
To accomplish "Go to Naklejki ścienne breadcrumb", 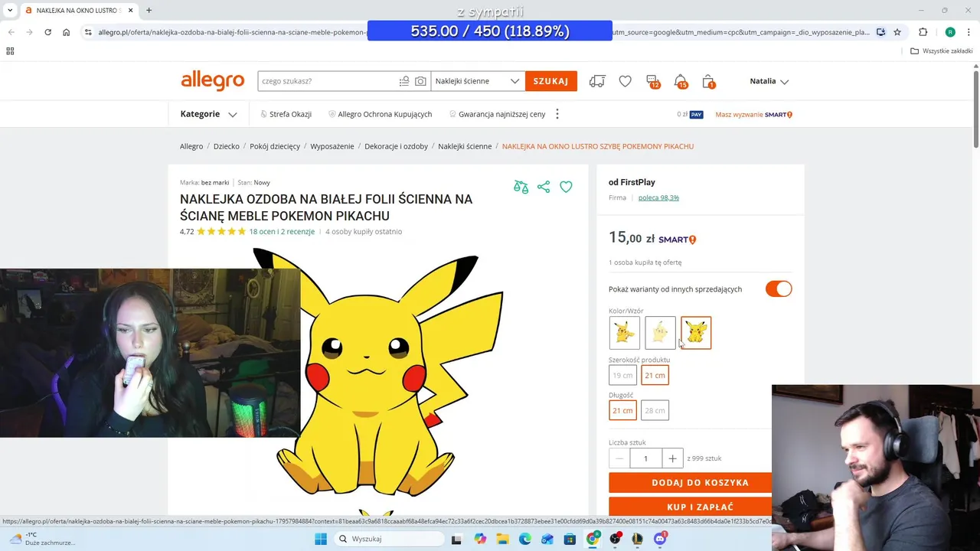I will coord(465,146).
